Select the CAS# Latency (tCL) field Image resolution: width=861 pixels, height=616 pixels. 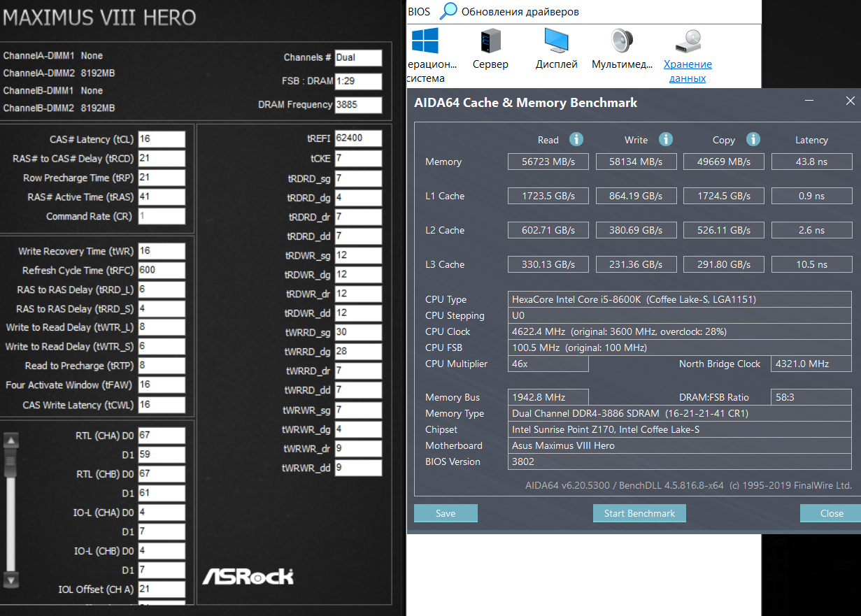click(x=162, y=139)
